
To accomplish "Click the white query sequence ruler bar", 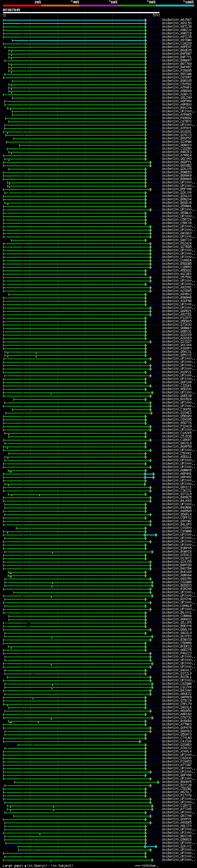I will pyautogui.click(x=81, y=13).
